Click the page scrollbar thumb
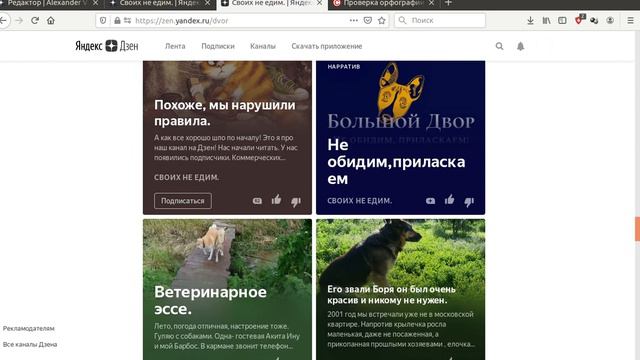Screen dimensions: 640x360 point(637,229)
